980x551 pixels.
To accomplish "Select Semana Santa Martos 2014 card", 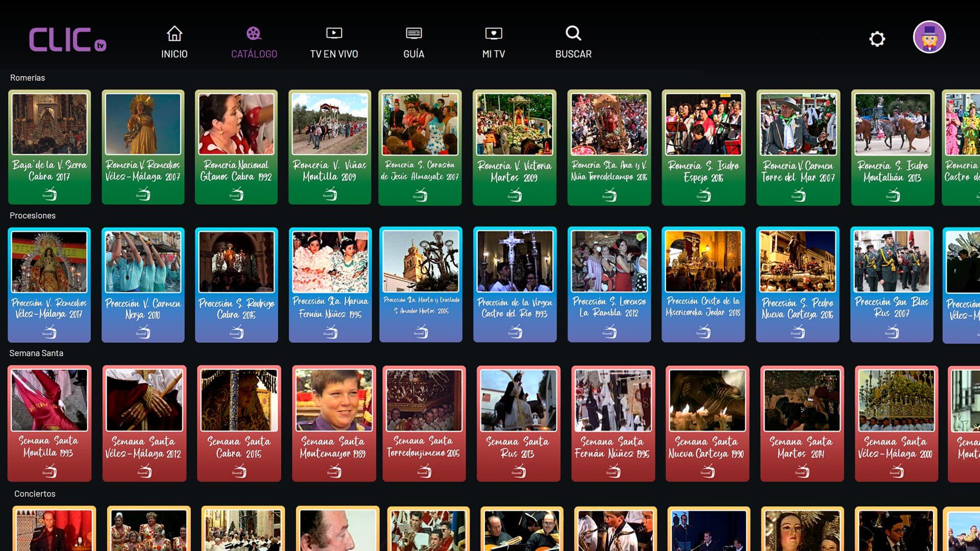I will 801,423.
